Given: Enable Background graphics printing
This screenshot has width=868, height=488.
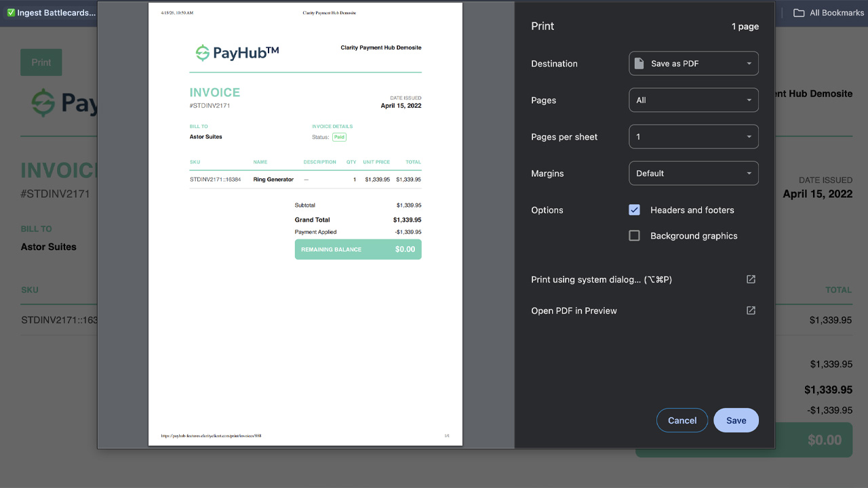Looking at the screenshot, I should pos(634,235).
